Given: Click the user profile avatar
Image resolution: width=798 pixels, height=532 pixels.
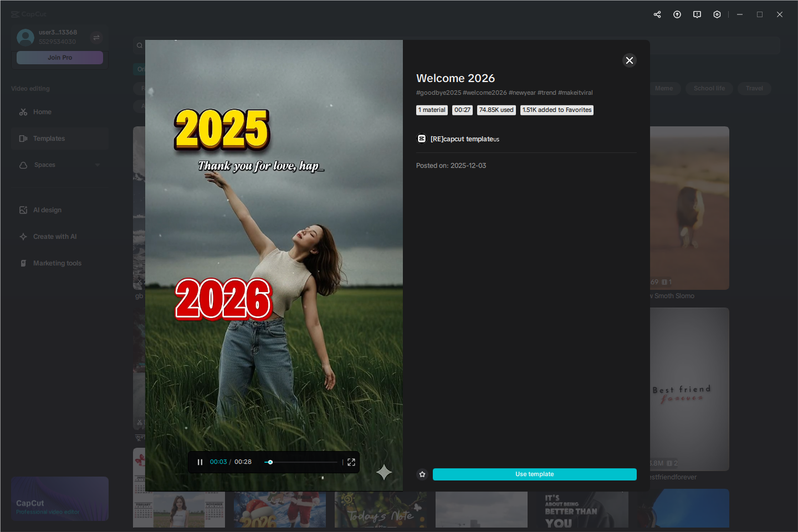Looking at the screenshot, I should pyautogui.click(x=25, y=37).
